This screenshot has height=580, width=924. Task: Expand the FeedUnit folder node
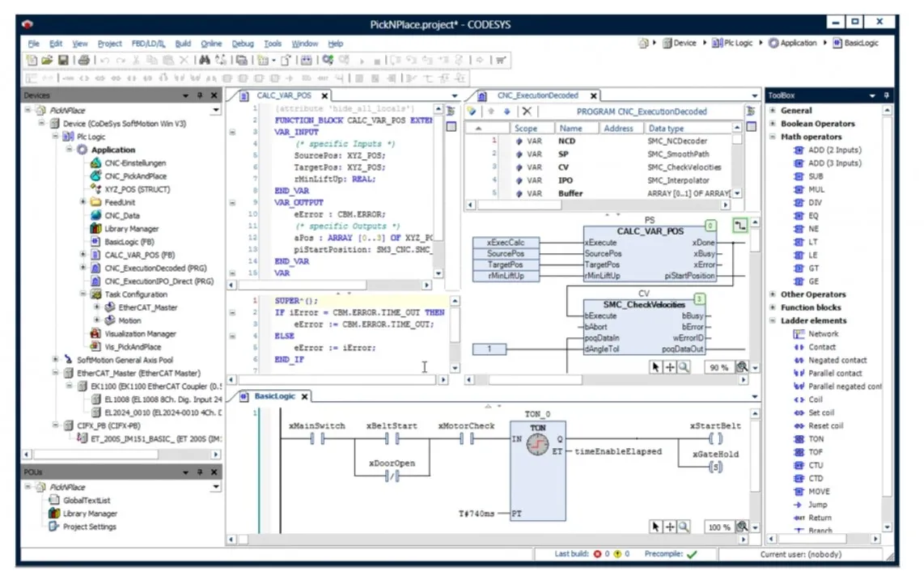(83, 202)
